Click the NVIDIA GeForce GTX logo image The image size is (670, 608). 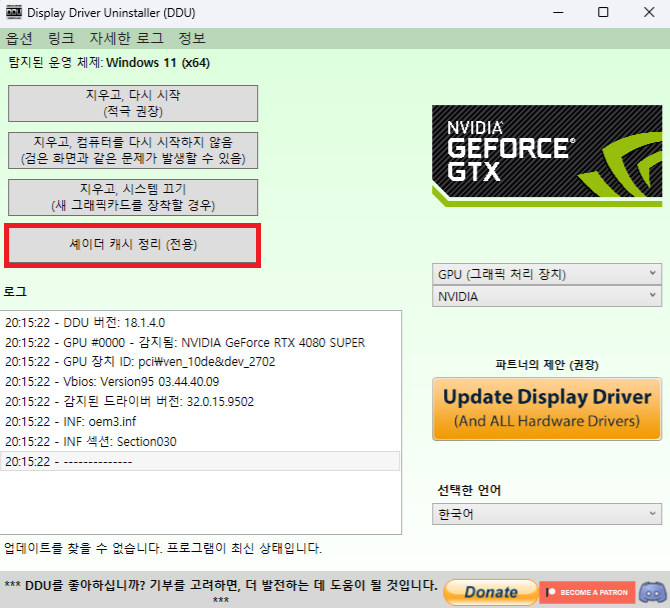[547, 156]
